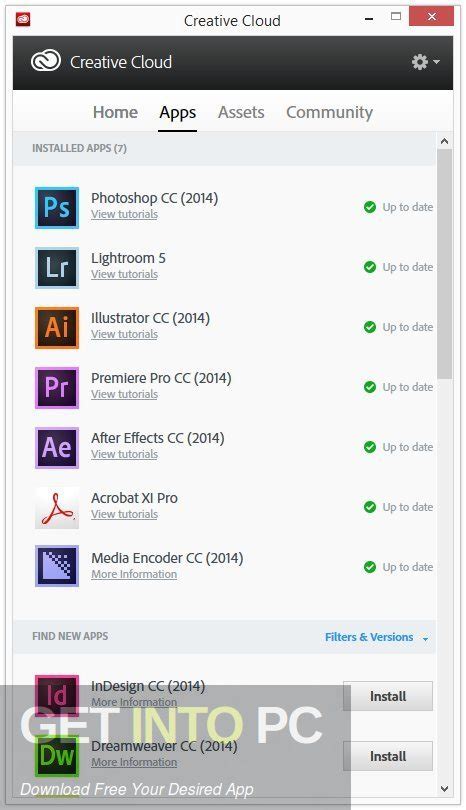The width and height of the screenshot is (466, 810).
Task: Click the Acrobat XI Pro icon
Action: tap(57, 507)
